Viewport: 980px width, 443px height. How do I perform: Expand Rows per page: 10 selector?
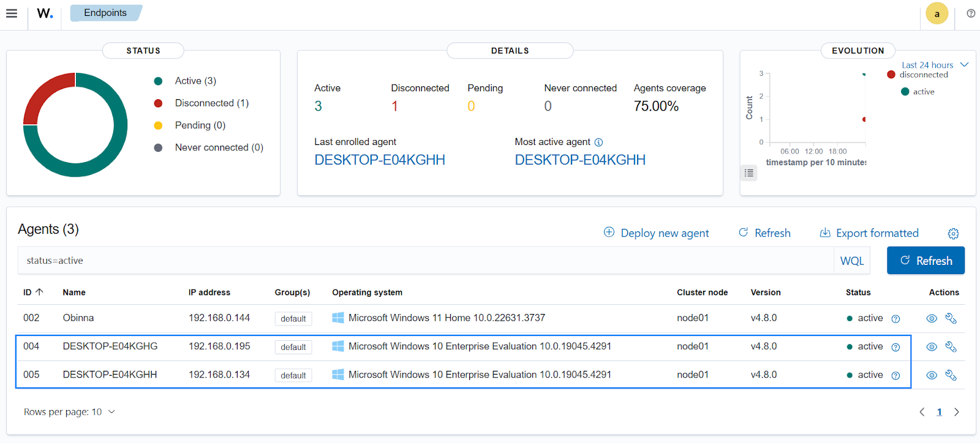coord(69,412)
